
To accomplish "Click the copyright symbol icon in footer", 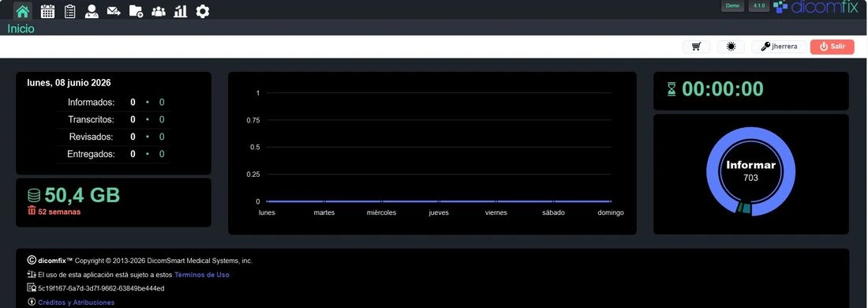I will pos(32,260).
